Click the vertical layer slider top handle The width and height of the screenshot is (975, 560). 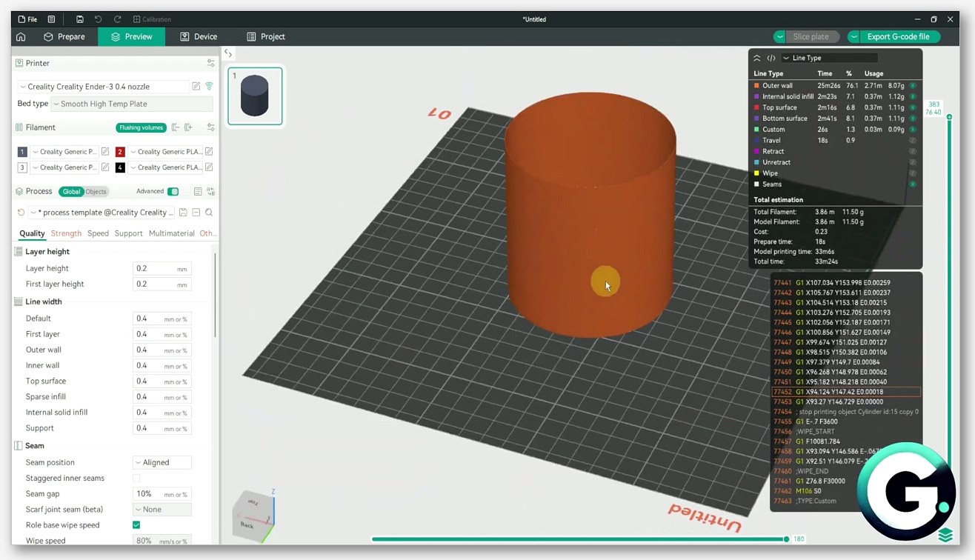(949, 117)
